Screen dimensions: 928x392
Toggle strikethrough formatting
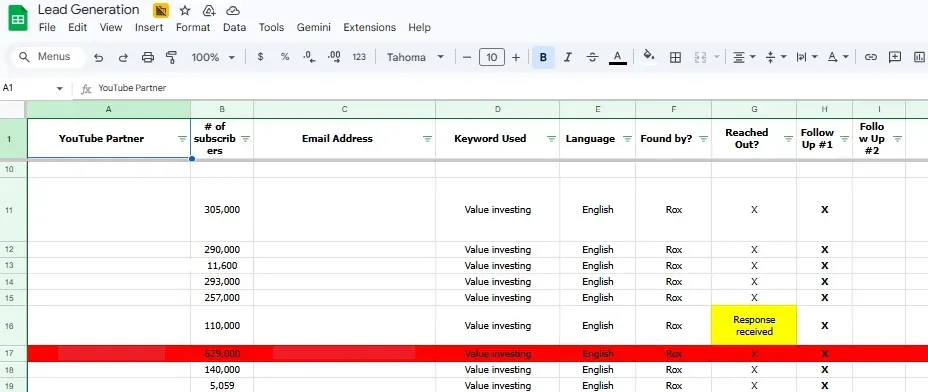(x=592, y=57)
